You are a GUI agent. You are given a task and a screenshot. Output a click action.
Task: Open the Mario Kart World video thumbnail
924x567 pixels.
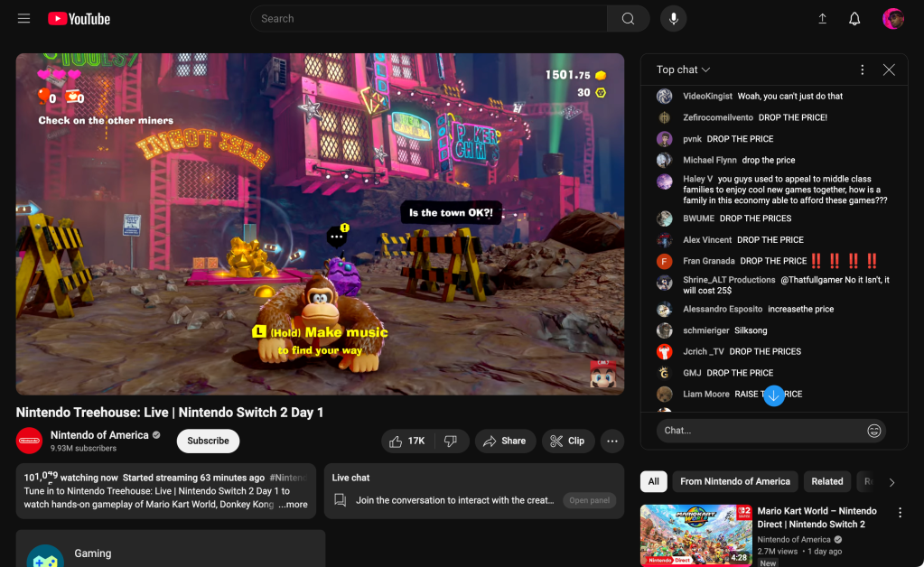tap(695, 534)
